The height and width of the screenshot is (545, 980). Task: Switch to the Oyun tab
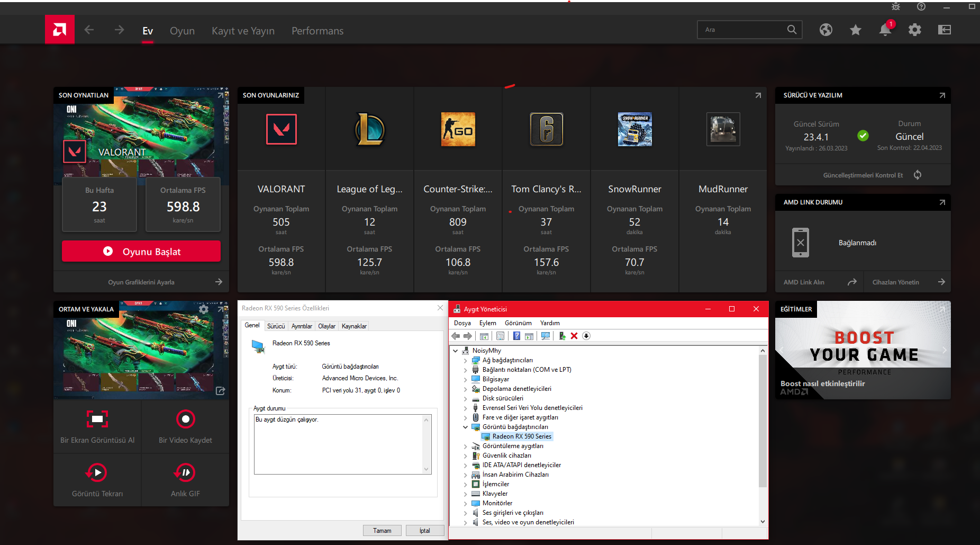point(182,31)
